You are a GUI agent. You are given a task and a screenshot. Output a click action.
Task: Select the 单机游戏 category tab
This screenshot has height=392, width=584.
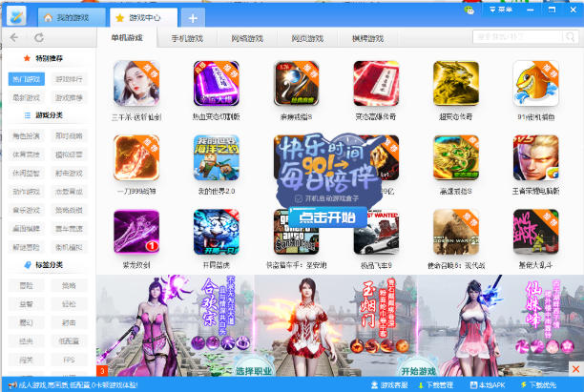pyautogui.click(x=127, y=37)
